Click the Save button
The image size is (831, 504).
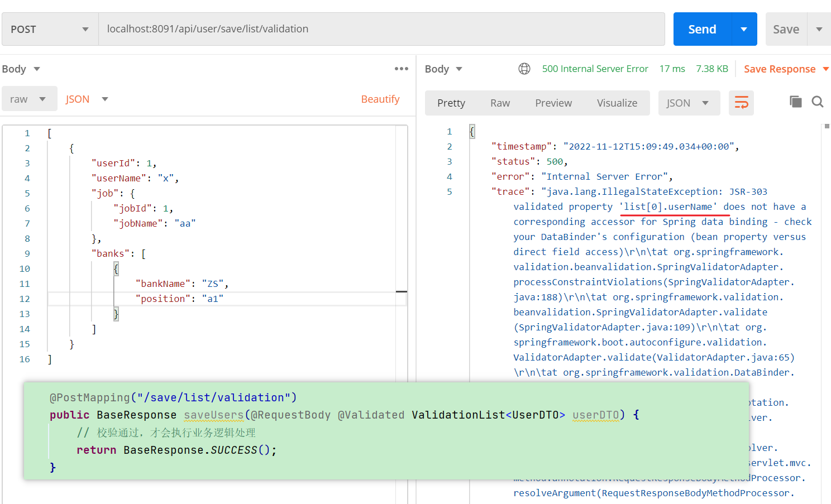pyautogui.click(x=786, y=29)
